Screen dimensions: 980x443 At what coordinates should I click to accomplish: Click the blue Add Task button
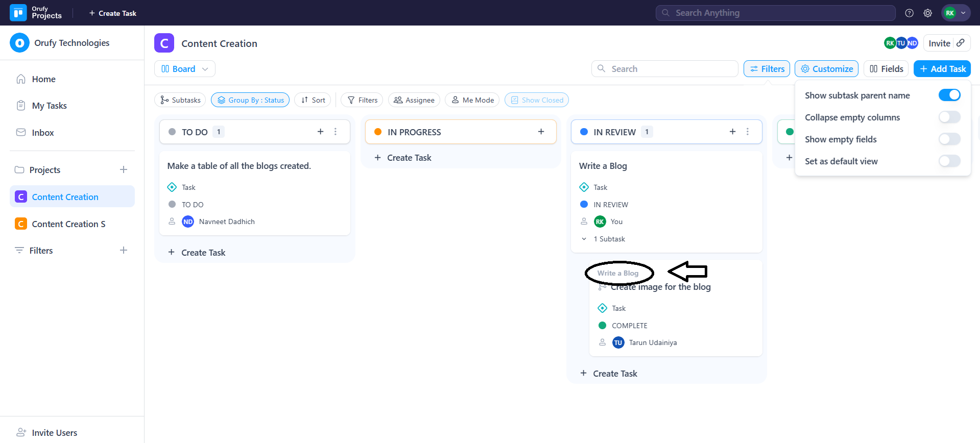click(x=942, y=69)
